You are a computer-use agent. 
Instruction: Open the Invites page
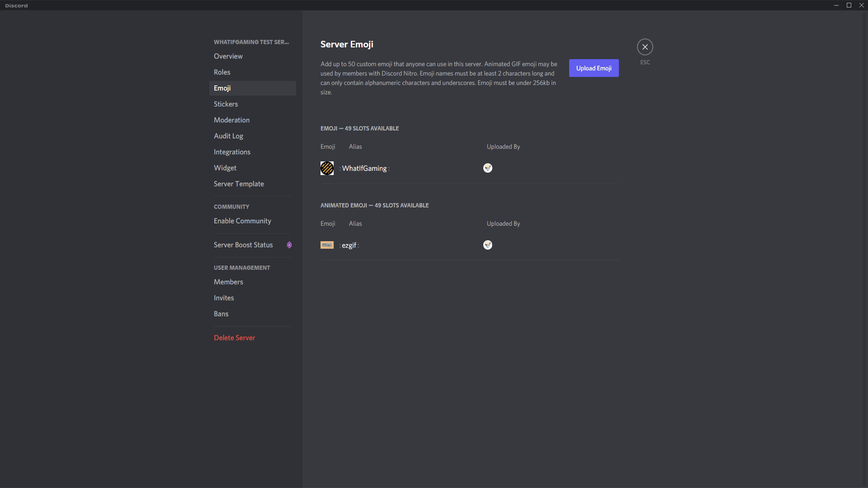point(252,298)
